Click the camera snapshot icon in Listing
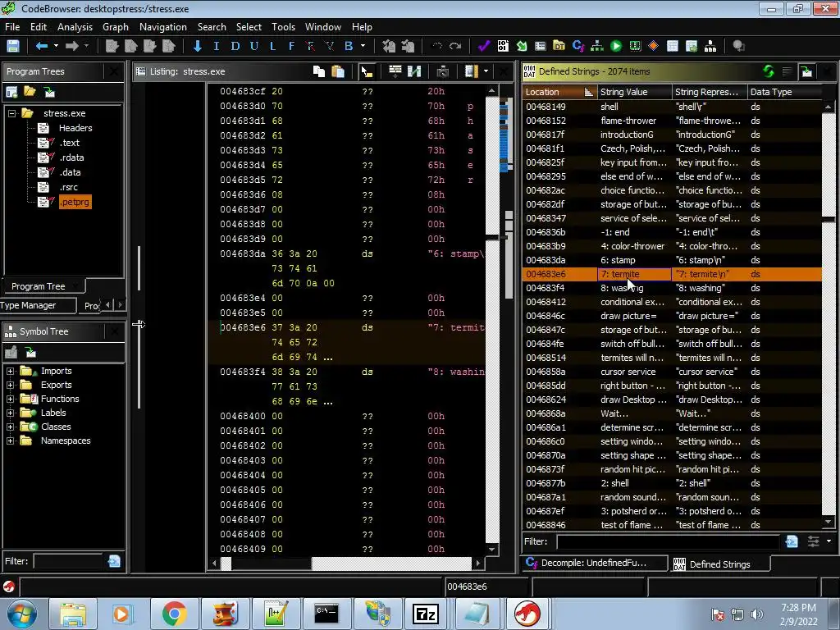 [x=442, y=71]
